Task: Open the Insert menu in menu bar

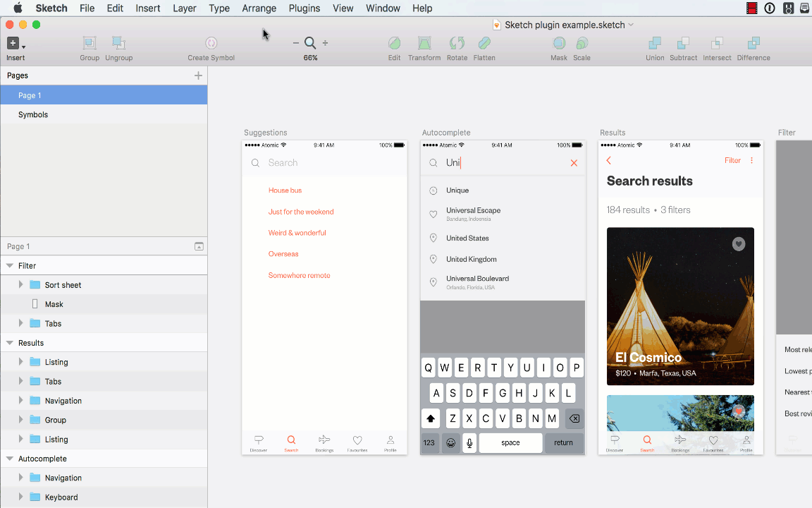Action: pyautogui.click(x=147, y=8)
